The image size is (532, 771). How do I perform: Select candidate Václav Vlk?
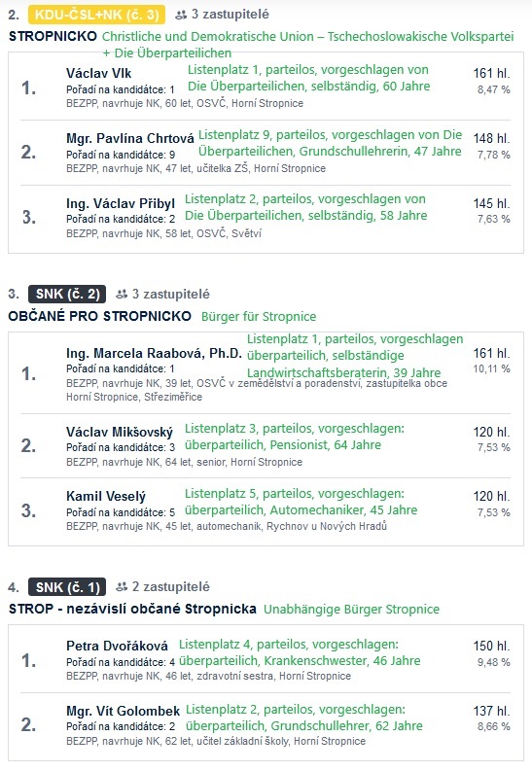pos(99,73)
